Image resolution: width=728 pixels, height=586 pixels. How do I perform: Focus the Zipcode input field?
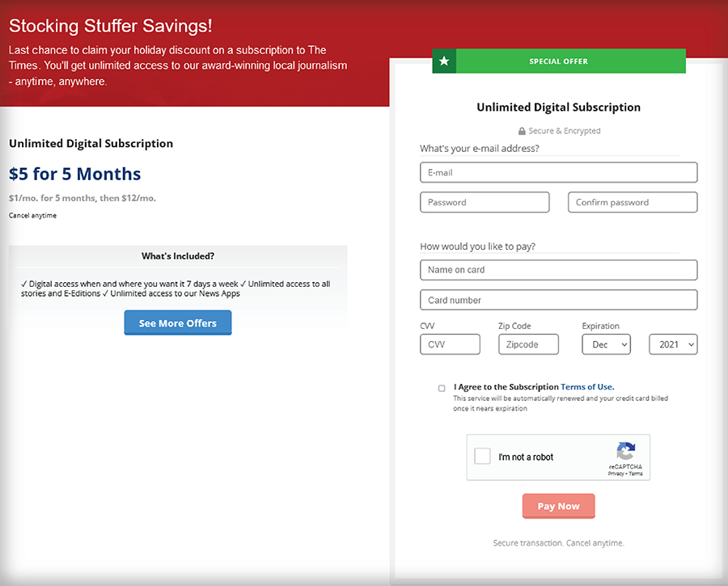coord(528,344)
